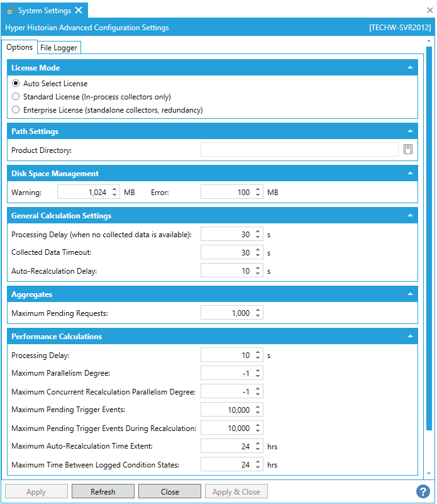Select the Options tab
Image resolution: width=437 pixels, height=504 pixels.
click(x=19, y=47)
